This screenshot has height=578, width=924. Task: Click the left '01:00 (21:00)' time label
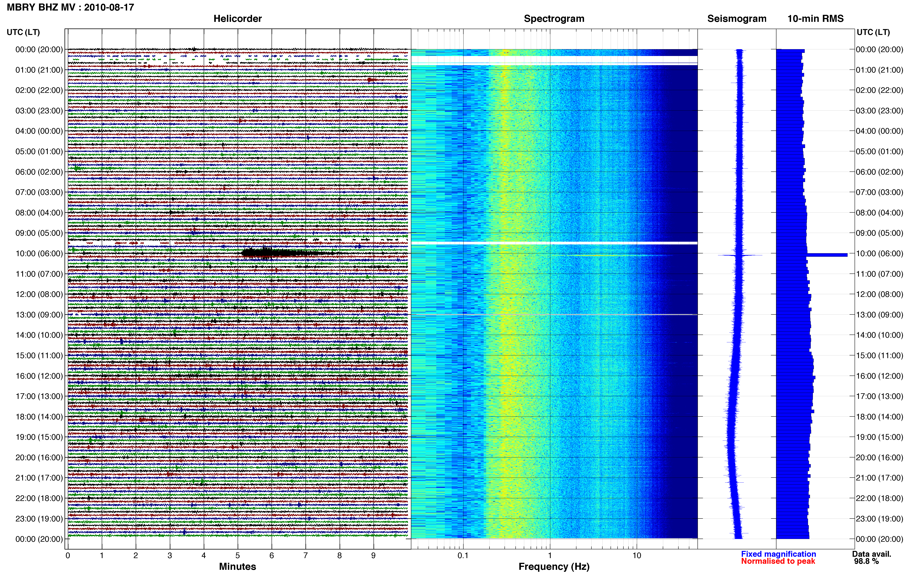39,70
